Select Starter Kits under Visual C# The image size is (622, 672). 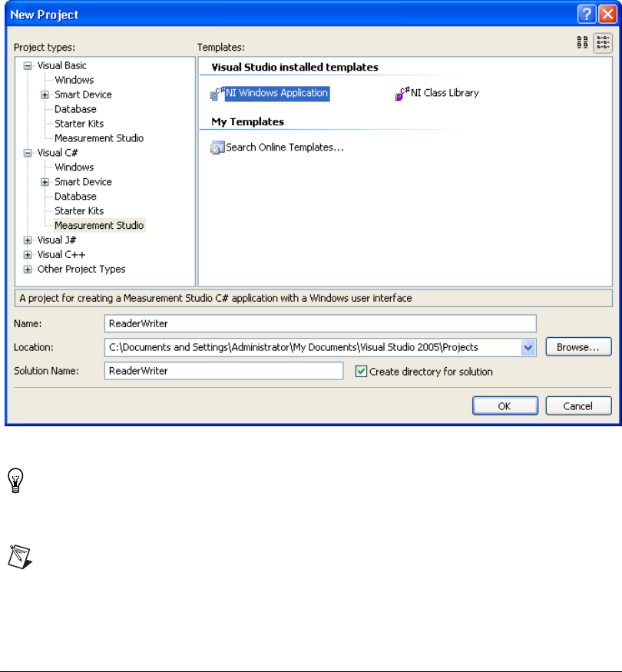tap(79, 211)
